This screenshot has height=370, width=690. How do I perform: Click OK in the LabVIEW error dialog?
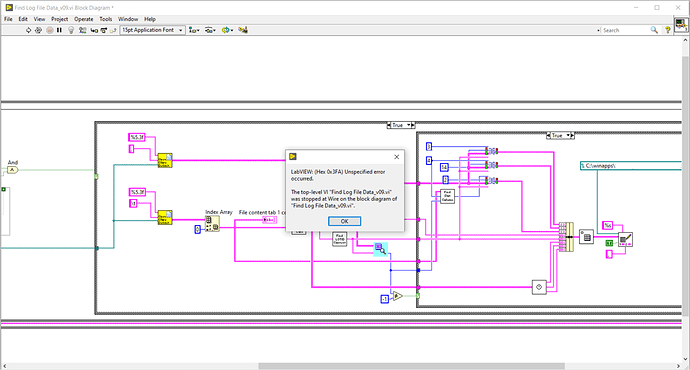pyautogui.click(x=345, y=221)
